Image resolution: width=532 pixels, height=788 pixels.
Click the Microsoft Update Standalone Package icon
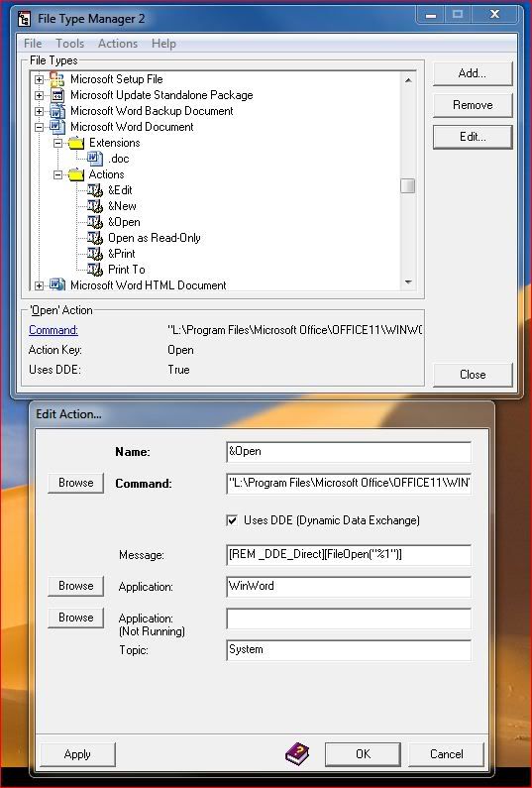[x=57, y=95]
